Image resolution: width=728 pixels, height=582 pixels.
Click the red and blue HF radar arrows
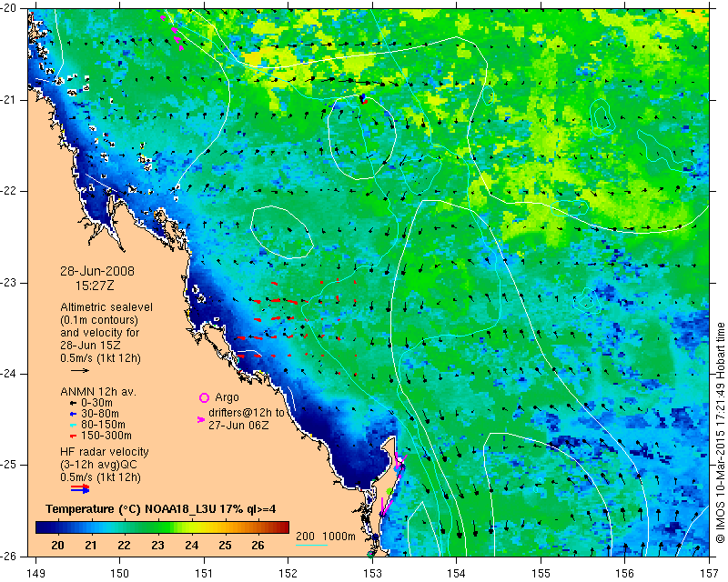point(80,488)
